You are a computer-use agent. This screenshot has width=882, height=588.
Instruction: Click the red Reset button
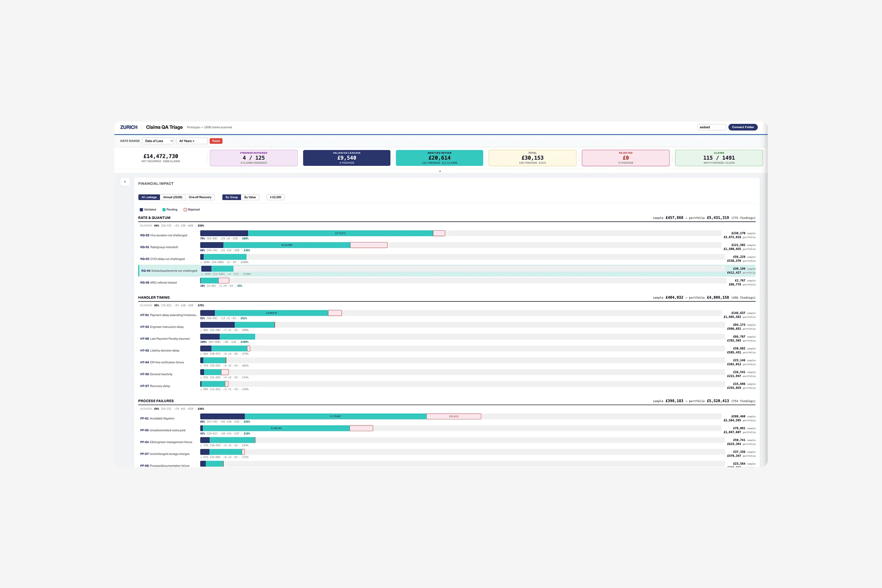pyautogui.click(x=216, y=141)
